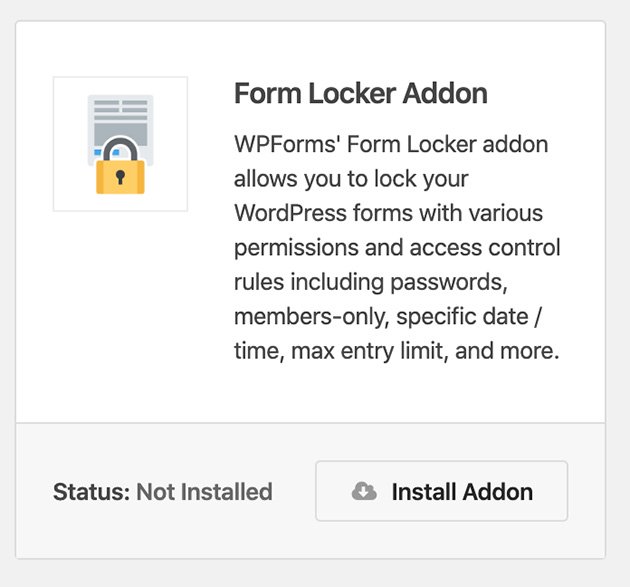The height and width of the screenshot is (587, 630).
Task: Click the gray form document graphic
Action: pyautogui.click(x=121, y=129)
